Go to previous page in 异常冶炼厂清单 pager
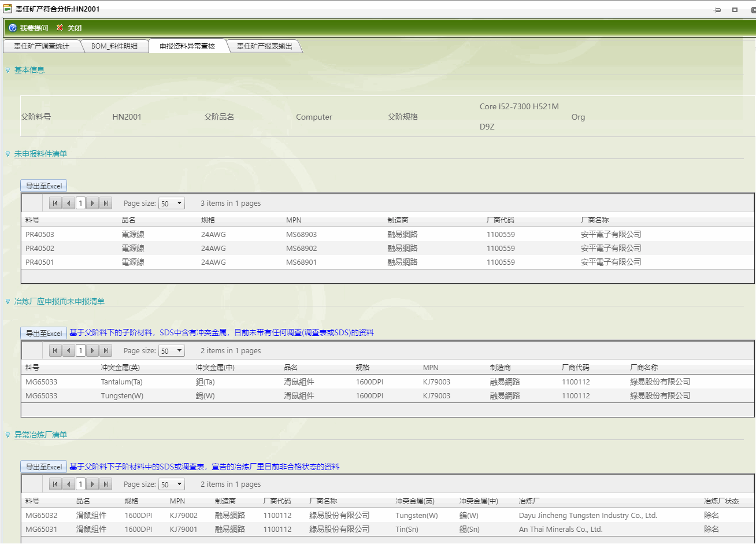Image resolution: width=756 pixels, height=544 pixels. (x=69, y=484)
